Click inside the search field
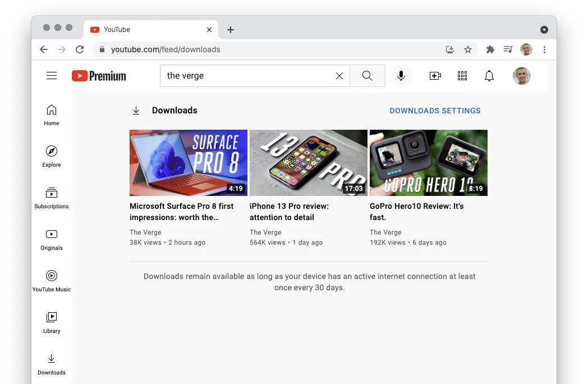This screenshot has width=588, height=384. coord(247,76)
